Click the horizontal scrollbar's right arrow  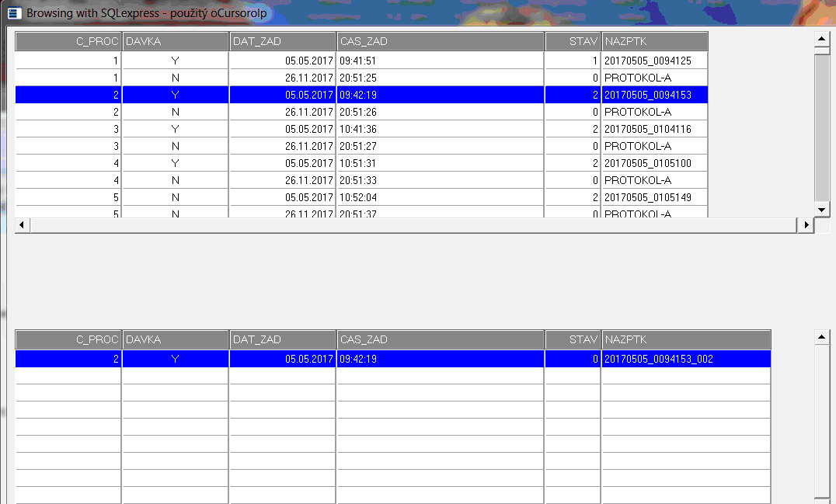pos(806,224)
